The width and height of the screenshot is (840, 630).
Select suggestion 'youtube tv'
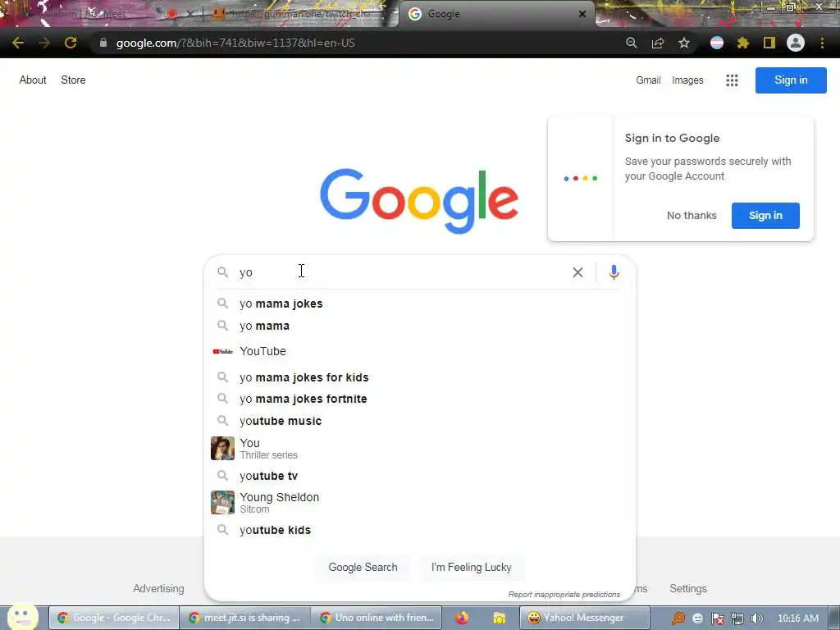419,476
